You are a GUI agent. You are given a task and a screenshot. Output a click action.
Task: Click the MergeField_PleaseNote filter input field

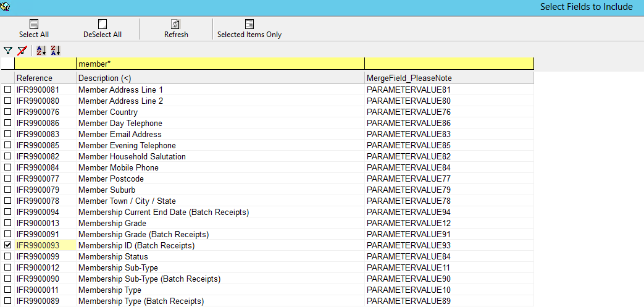450,64
